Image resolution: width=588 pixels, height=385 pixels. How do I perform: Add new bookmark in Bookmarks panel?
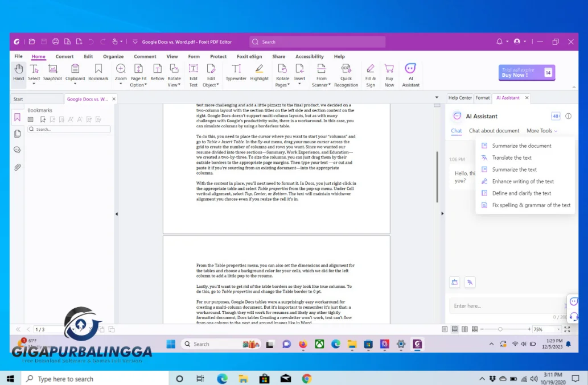coord(43,119)
